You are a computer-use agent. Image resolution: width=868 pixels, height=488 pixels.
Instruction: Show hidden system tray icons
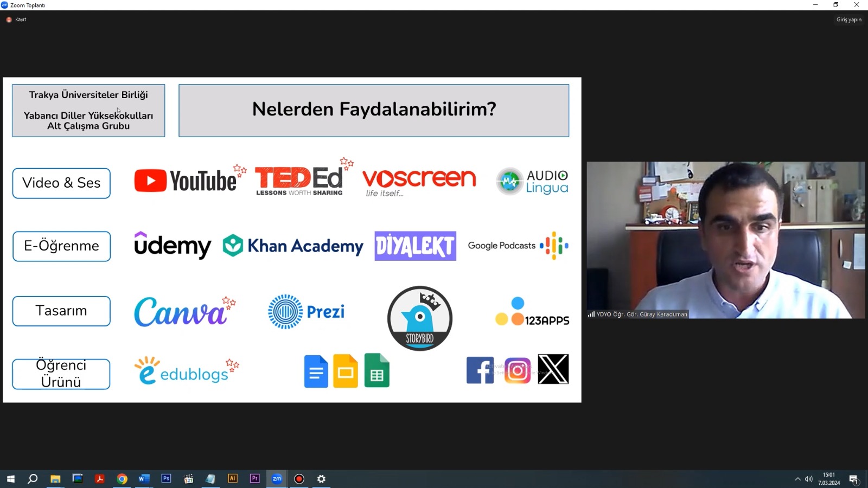click(x=797, y=479)
